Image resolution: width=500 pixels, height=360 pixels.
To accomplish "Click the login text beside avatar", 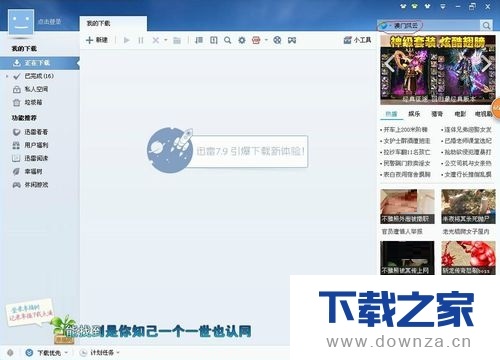I will pos(49,22).
